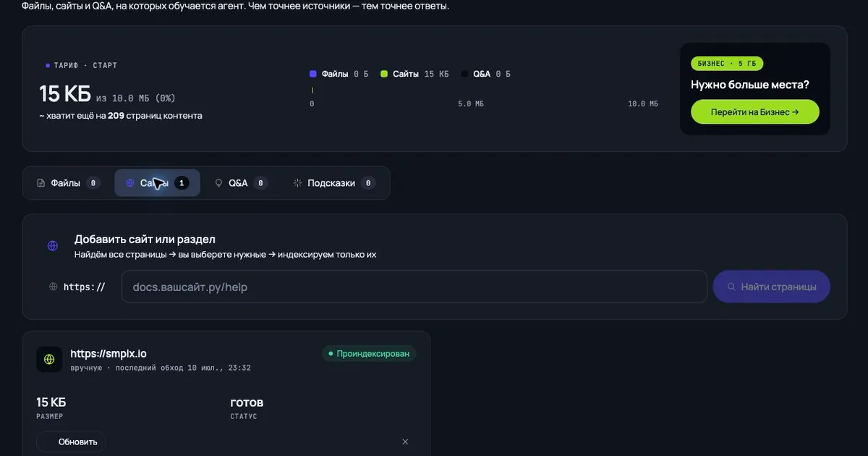868x456 pixels.
Task: Click the Обновить button for smplx.io
Action: (71, 442)
